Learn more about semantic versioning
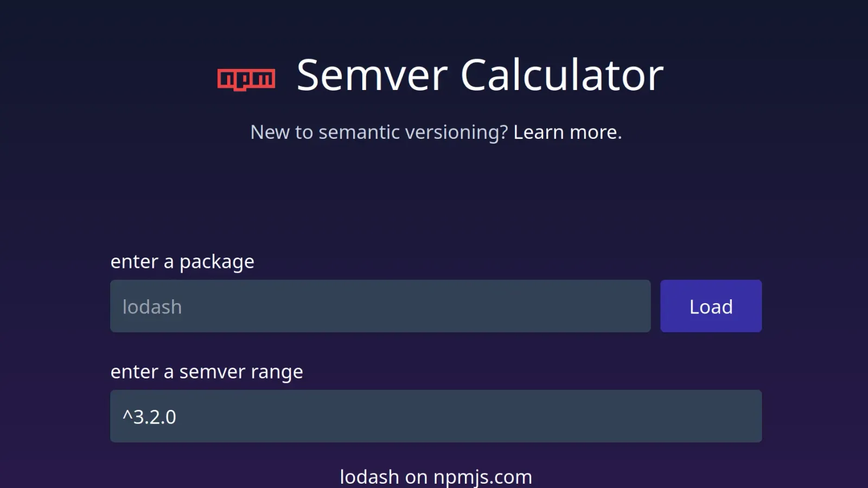868x488 pixels. (x=567, y=132)
